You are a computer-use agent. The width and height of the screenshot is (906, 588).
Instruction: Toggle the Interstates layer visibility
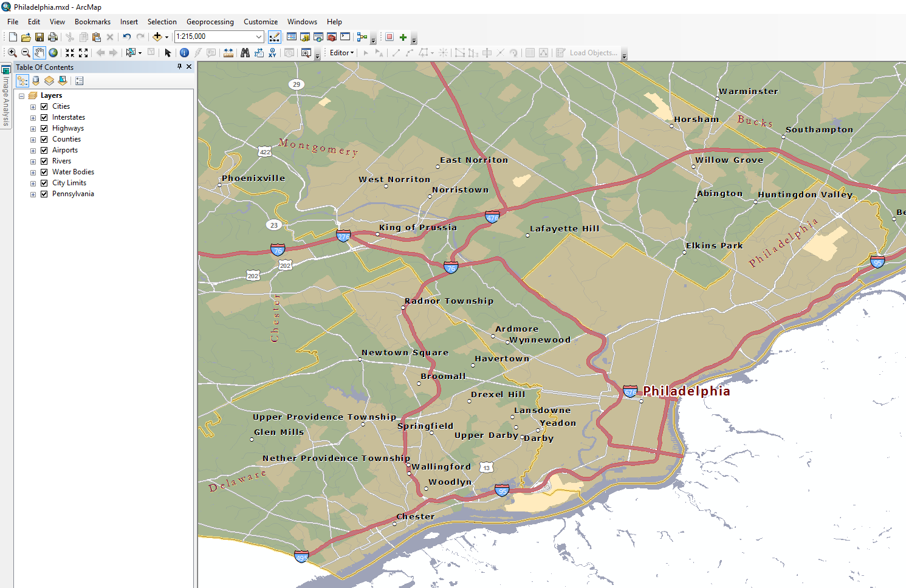44,117
